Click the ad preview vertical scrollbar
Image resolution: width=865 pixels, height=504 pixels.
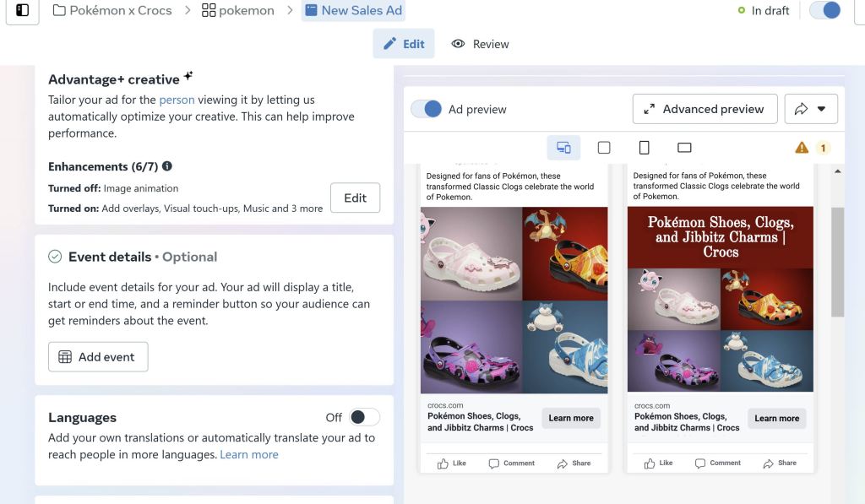(x=837, y=262)
